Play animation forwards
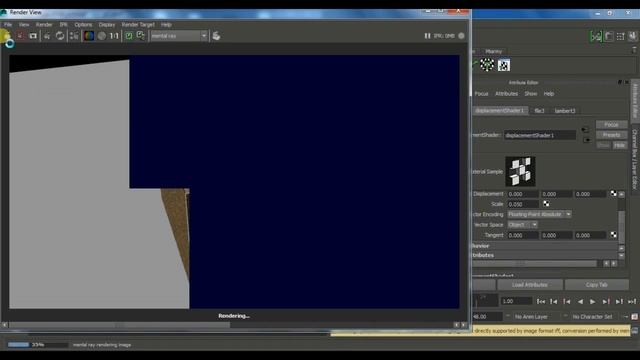 (x=593, y=301)
